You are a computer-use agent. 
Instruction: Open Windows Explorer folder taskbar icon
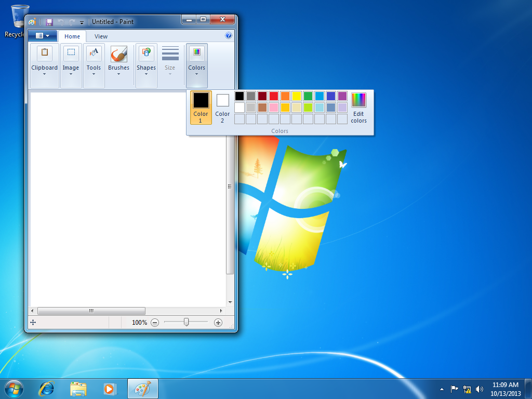78,389
